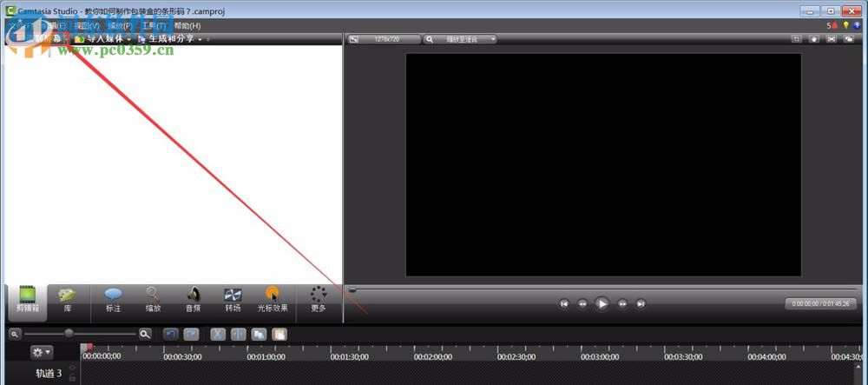
Task: Open the Play (播放) menu
Action: coord(121,26)
